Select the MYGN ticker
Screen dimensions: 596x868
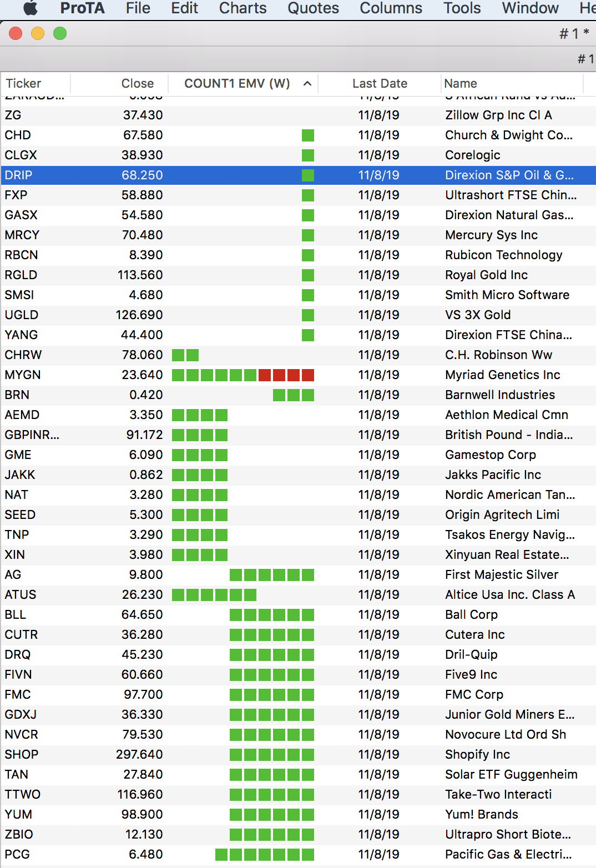(23, 375)
